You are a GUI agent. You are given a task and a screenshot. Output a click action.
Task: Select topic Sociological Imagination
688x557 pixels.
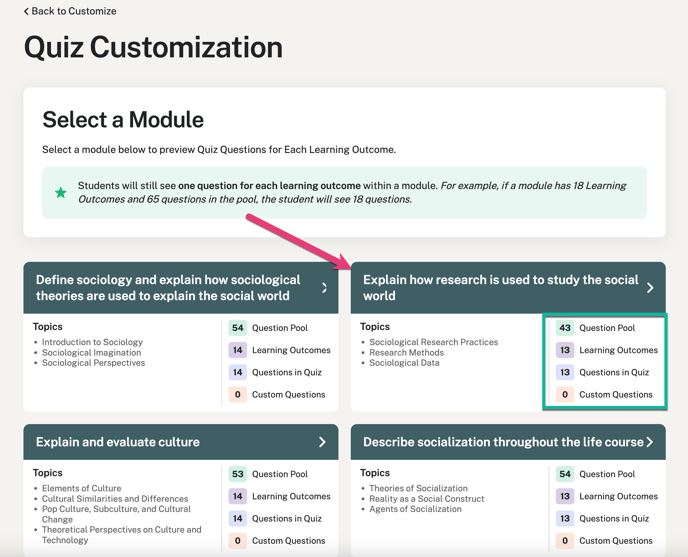[x=91, y=352]
